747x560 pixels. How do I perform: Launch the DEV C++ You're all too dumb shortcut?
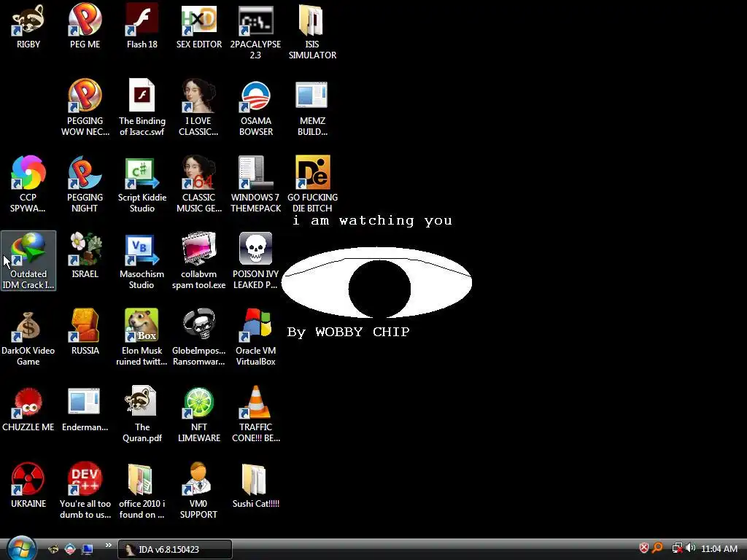tap(85, 491)
